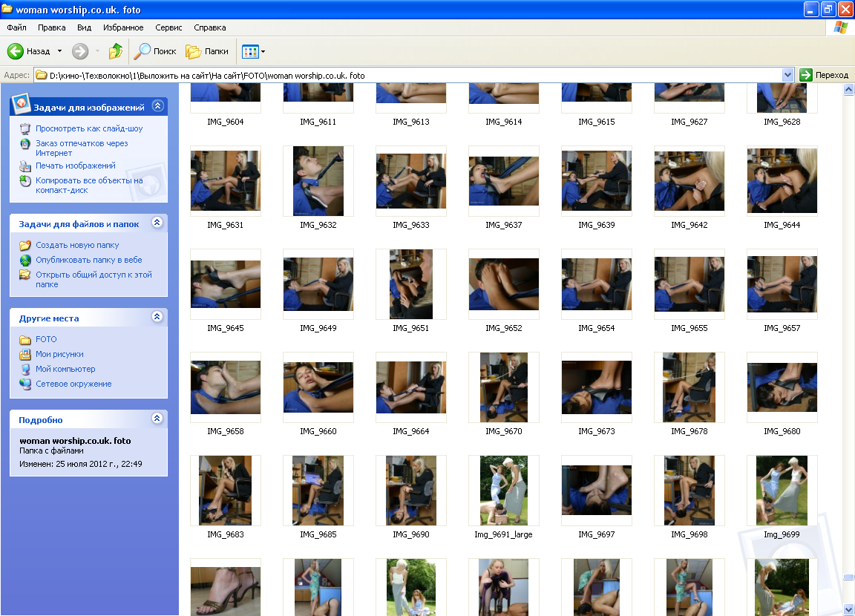Open the Назад history dropdown arrow
855x616 pixels.
pos(59,51)
